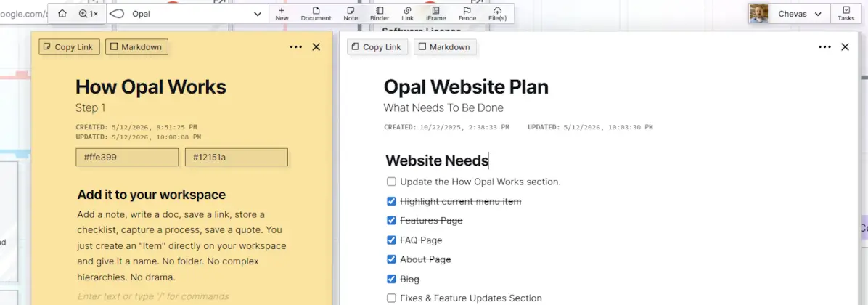Add an iFrame item
Image resolution: width=868 pixels, height=305 pixels.
[x=435, y=14]
